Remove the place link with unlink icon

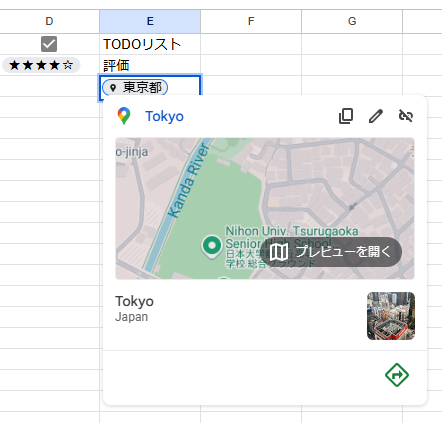click(x=406, y=116)
